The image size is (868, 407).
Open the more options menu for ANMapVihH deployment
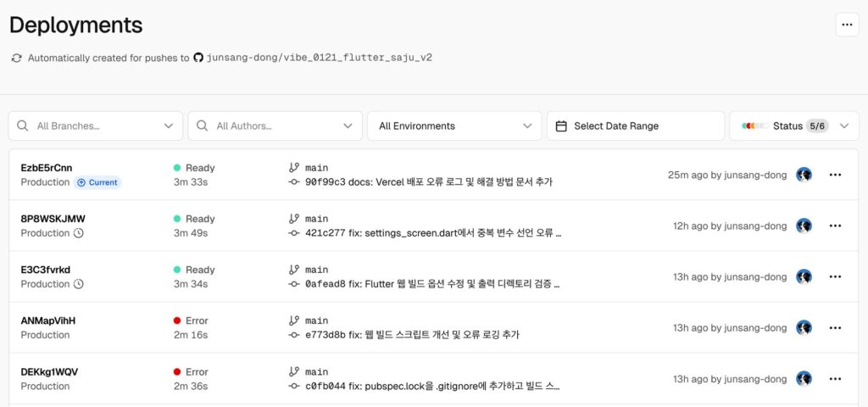point(835,327)
